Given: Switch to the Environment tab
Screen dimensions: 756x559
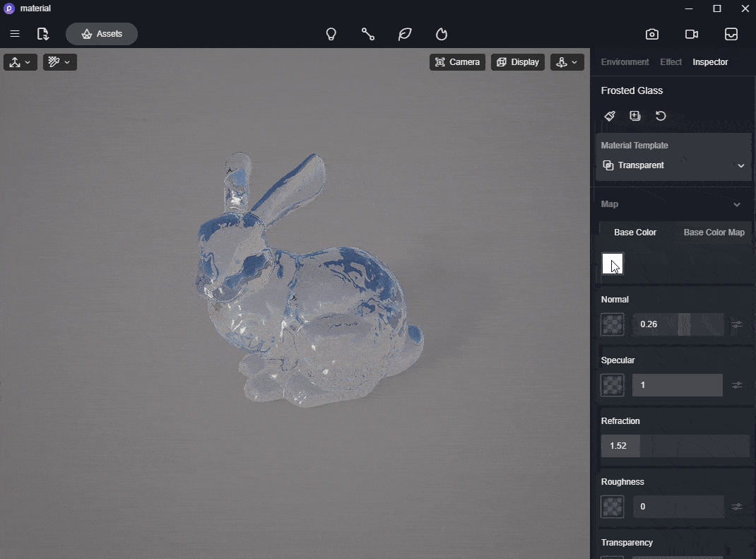Looking at the screenshot, I should coord(625,62).
